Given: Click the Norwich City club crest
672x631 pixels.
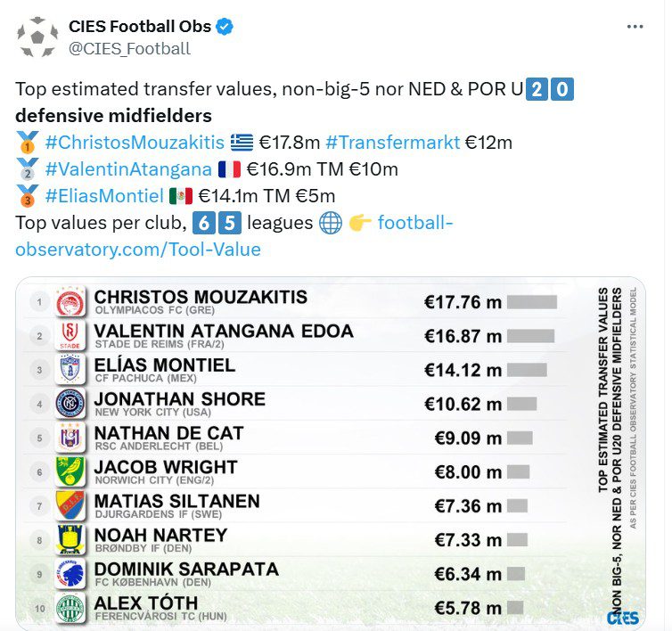Looking at the screenshot, I should [x=70, y=471].
